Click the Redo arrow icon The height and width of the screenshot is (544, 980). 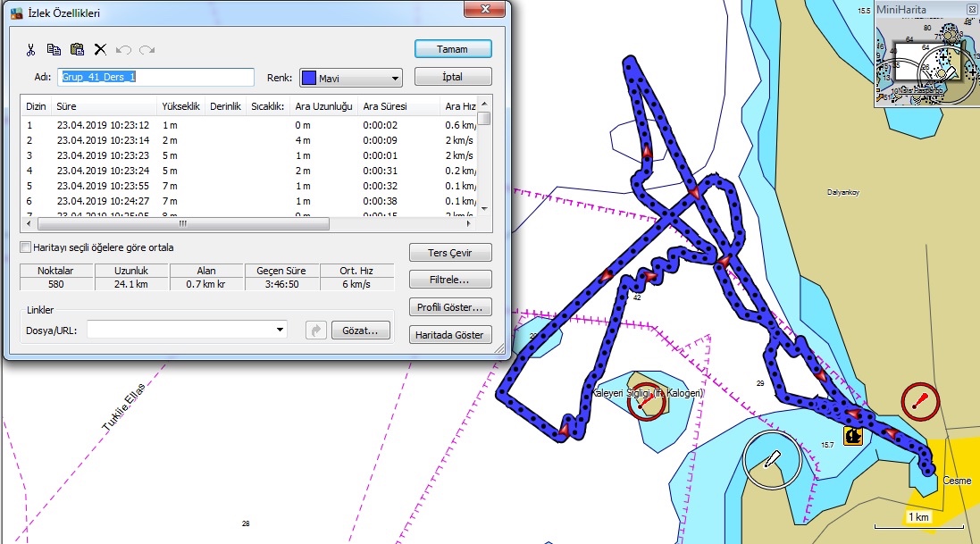[x=147, y=49]
